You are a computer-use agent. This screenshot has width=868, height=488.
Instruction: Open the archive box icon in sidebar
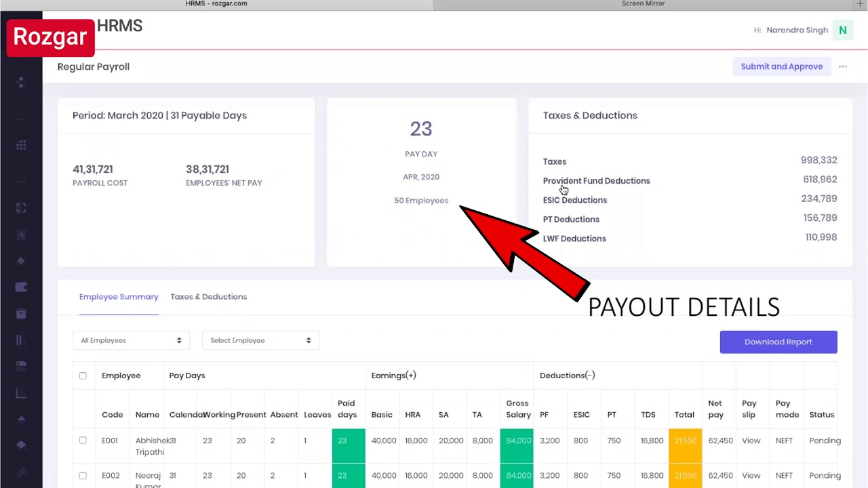tap(21, 314)
